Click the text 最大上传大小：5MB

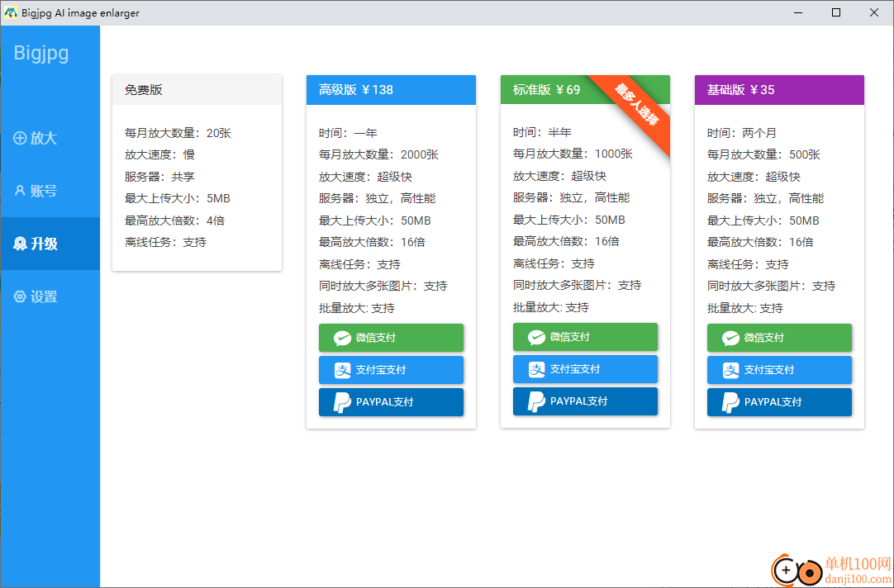pos(178,199)
